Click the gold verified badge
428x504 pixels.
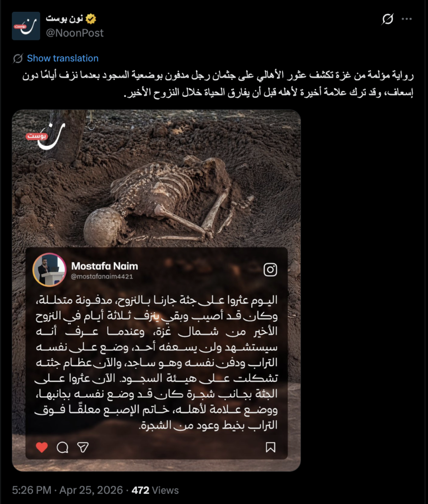tap(91, 19)
